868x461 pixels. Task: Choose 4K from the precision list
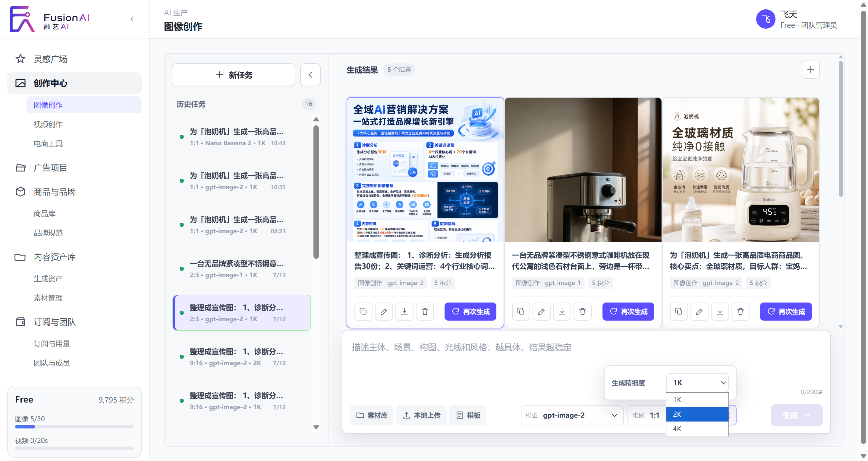pyautogui.click(x=697, y=429)
